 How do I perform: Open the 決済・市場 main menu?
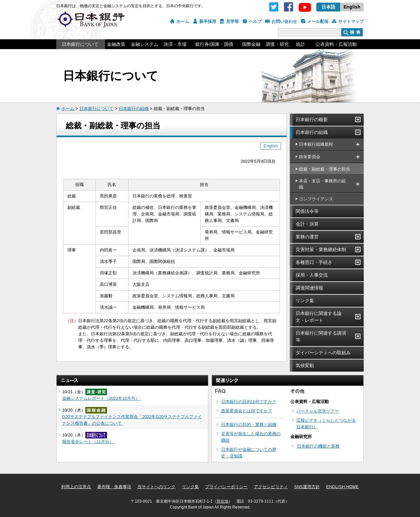pyautogui.click(x=175, y=44)
